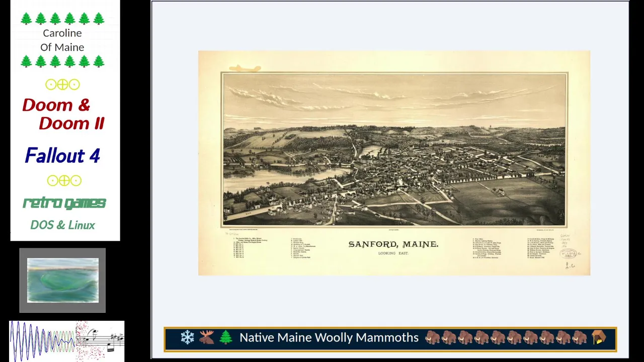Click the first mammoth emoji after 'Mammoths'

tap(433, 337)
